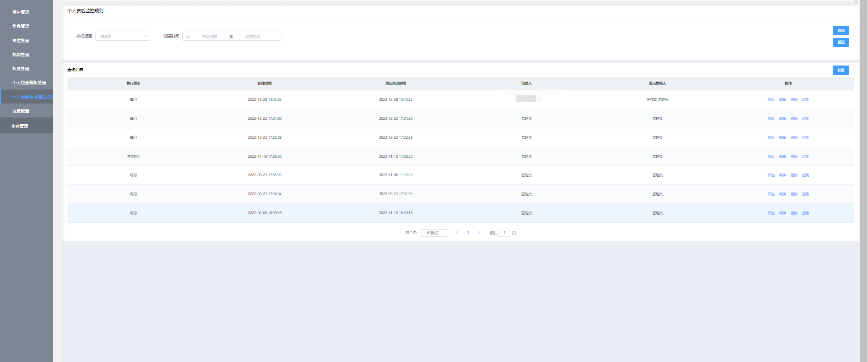Click the creation time 2022-12-28 14:43:23 cell

[x=265, y=100]
